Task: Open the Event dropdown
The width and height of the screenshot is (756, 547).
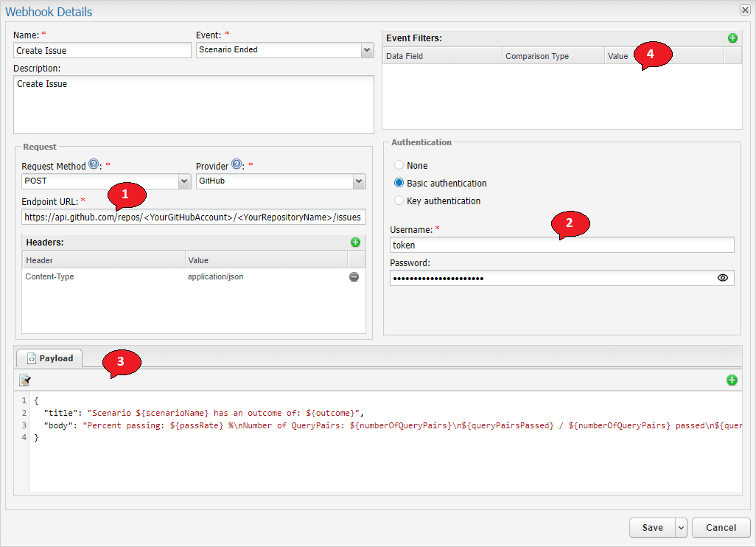Action: coord(367,50)
